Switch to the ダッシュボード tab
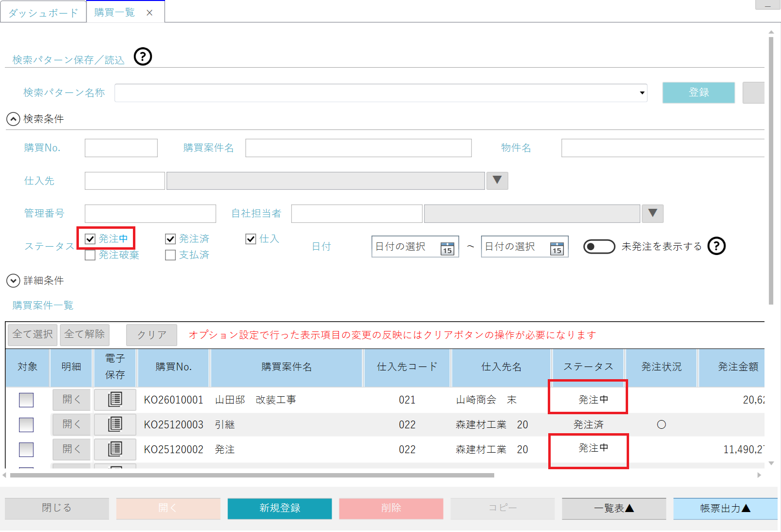This screenshot has width=781, height=532. click(43, 13)
